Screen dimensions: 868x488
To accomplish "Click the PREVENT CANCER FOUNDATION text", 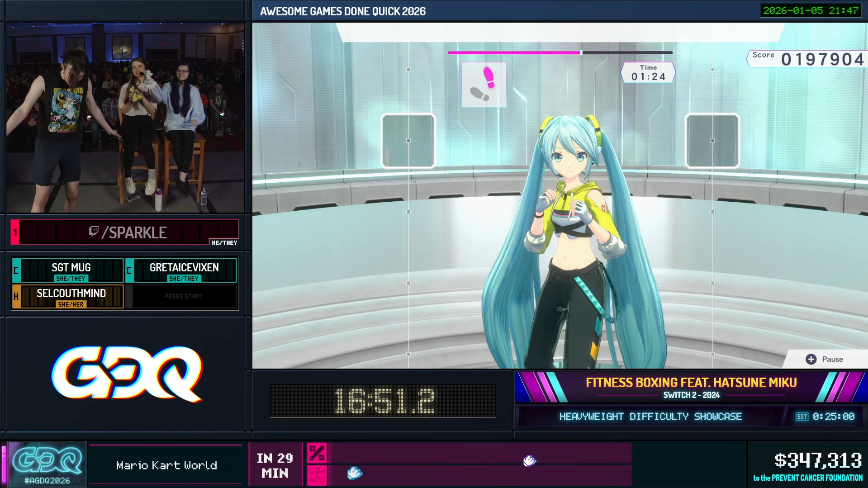I will (817, 478).
